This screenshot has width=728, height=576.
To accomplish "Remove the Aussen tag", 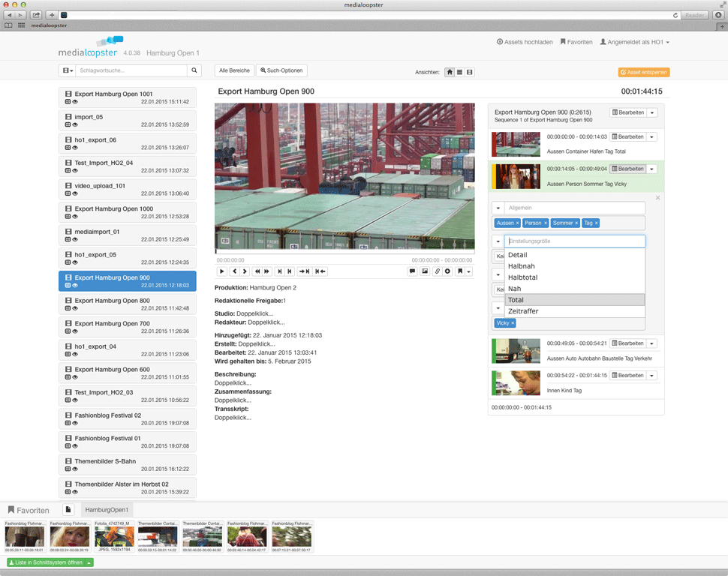I will pyautogui.click(x=517, y=223).
